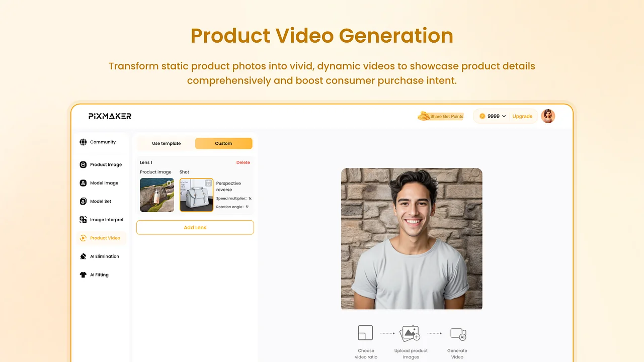644x362 pixels.
Task: Select the Custom tab
Action: 223,143
